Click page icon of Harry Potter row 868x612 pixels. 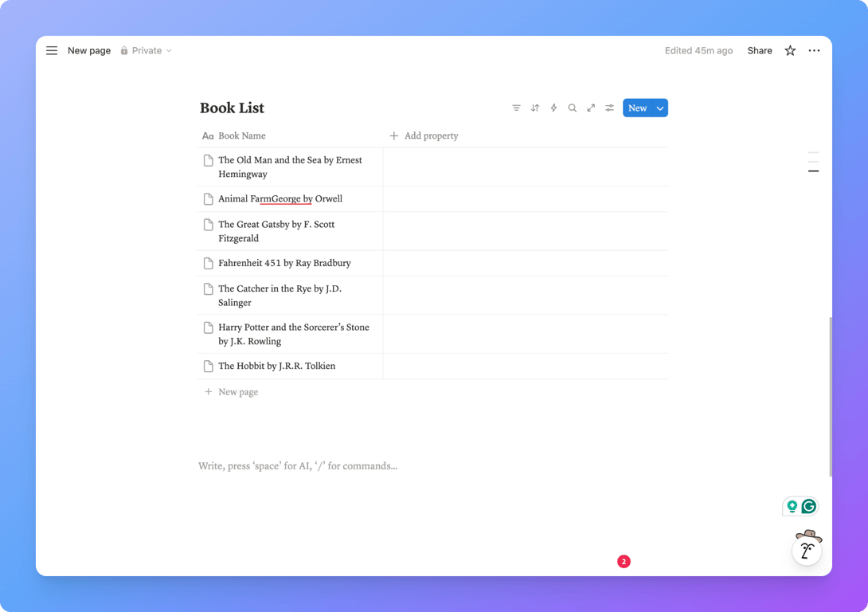tap(208, 328)
